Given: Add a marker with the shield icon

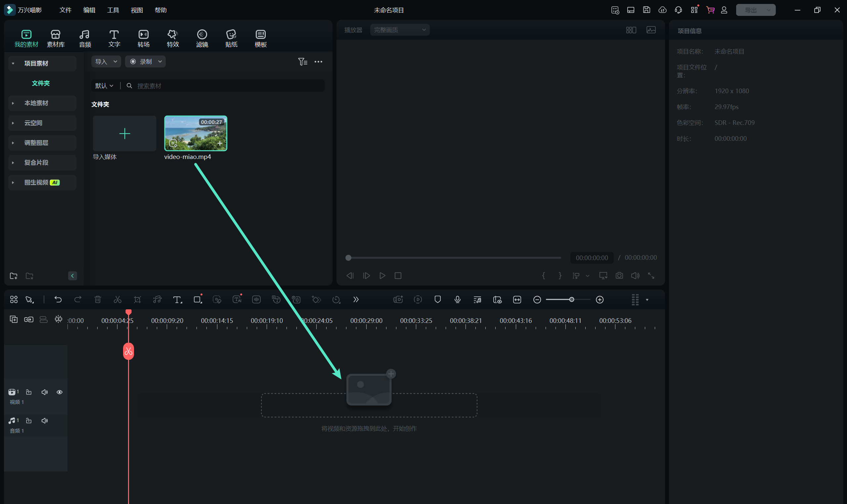Looking at the screenshot, I should [x=438, y=299].
